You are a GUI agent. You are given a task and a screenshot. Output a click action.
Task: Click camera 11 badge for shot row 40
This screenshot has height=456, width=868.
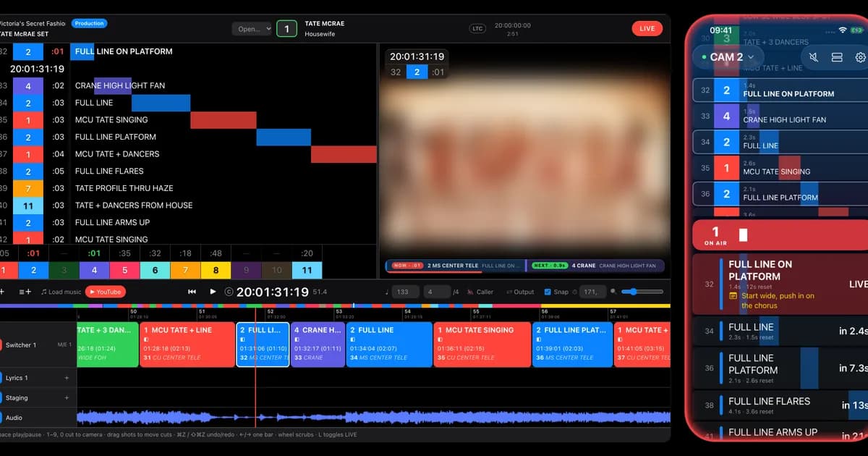click(28, 205)
